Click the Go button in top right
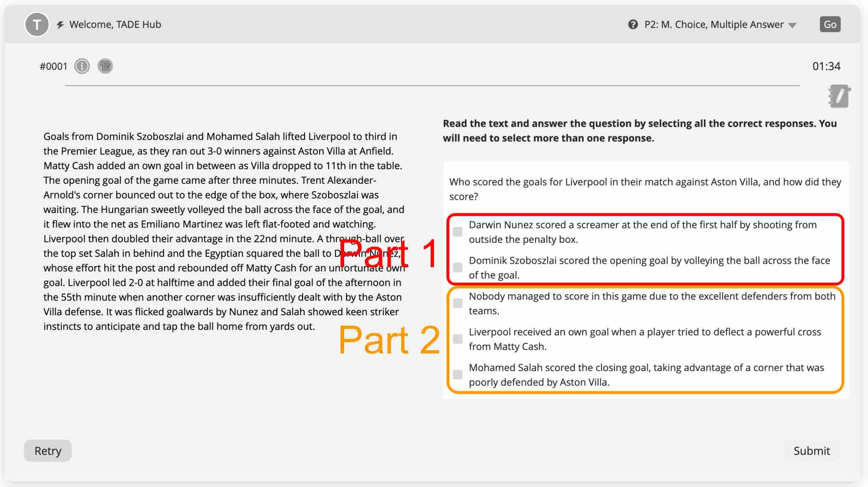 [x=829, y=24]
